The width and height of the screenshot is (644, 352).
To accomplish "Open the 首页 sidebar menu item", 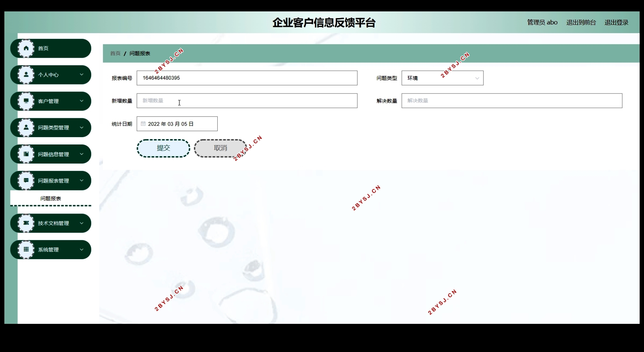I will pyautogui.click(x=51, y=48).
